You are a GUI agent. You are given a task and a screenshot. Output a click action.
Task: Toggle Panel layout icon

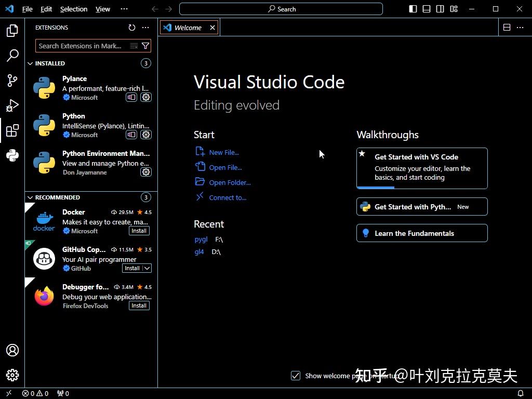point(427,9)
